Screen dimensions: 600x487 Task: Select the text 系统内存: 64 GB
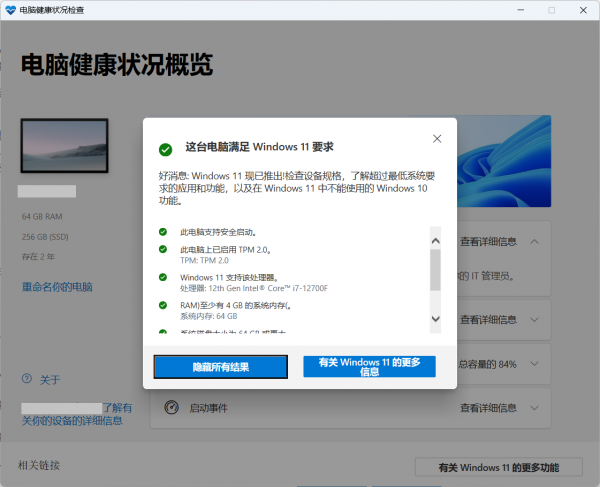click(209, 316)
